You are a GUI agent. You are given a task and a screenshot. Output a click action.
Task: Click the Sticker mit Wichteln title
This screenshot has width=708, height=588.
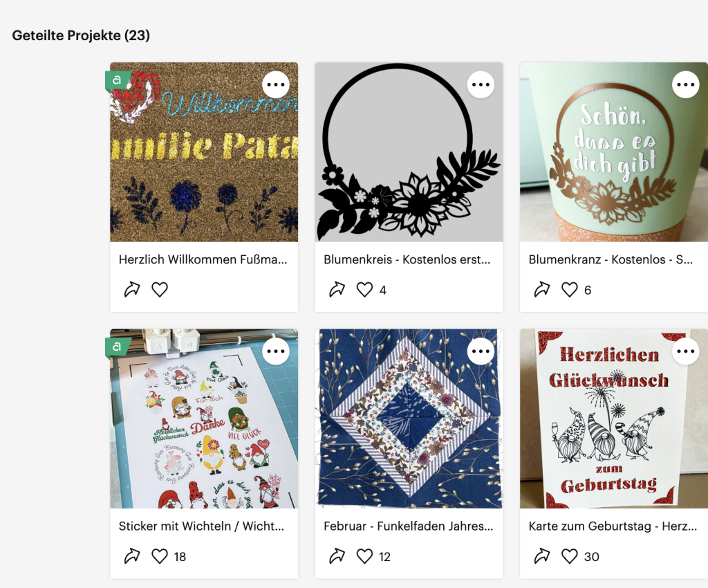pos(202,526)
